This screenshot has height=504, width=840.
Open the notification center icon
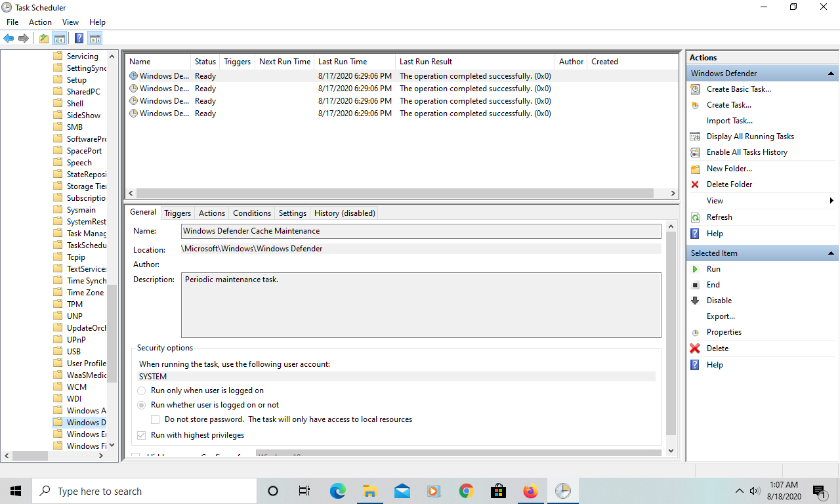click(x=819, y=491)
